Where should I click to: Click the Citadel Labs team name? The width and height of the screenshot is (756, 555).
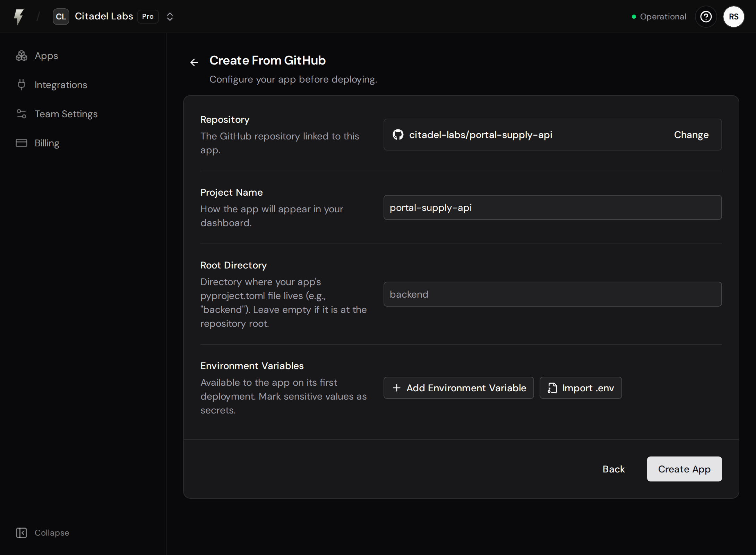coord(104,16)
